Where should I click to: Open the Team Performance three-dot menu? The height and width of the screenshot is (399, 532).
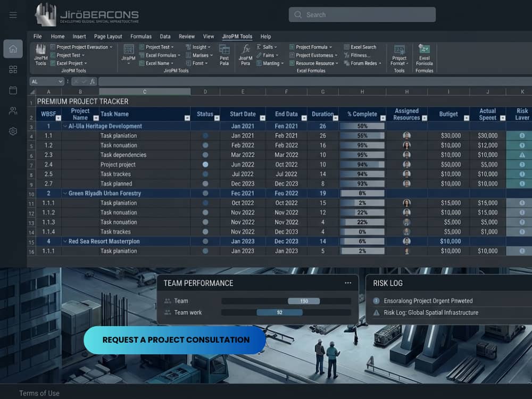[348, 283]
